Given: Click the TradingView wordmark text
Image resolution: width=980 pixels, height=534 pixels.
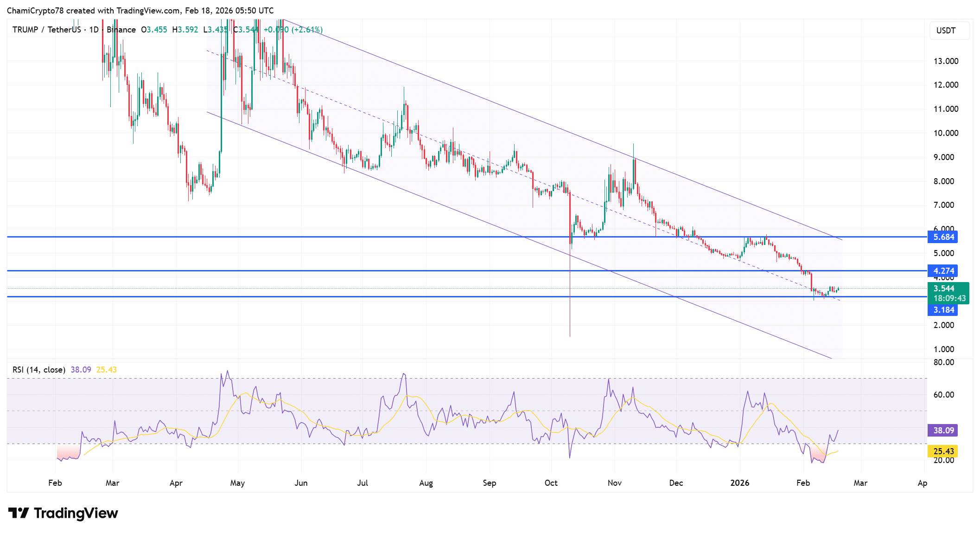Looking at the screenshot, I should point(76,513).
